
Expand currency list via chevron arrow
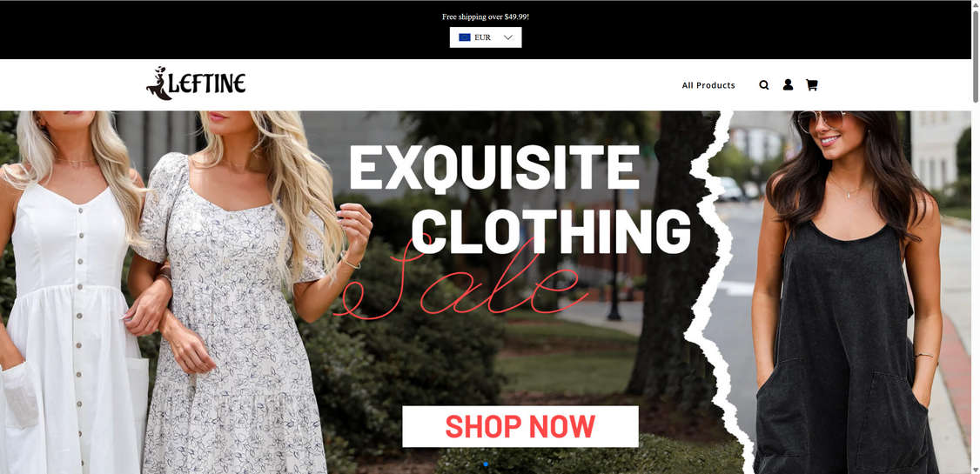508,37
